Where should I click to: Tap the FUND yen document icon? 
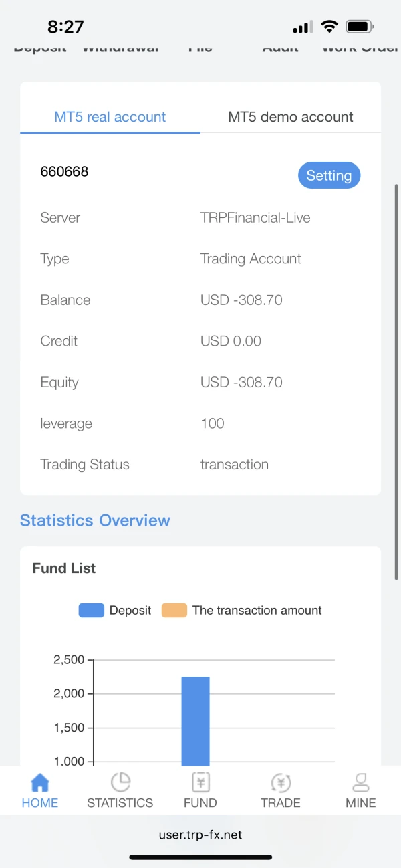point(200,782)
